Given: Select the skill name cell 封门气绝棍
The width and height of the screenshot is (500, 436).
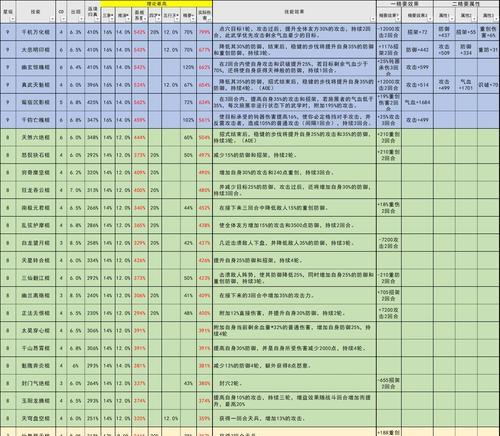Looking at the screenshot, I should pos(35,383).
